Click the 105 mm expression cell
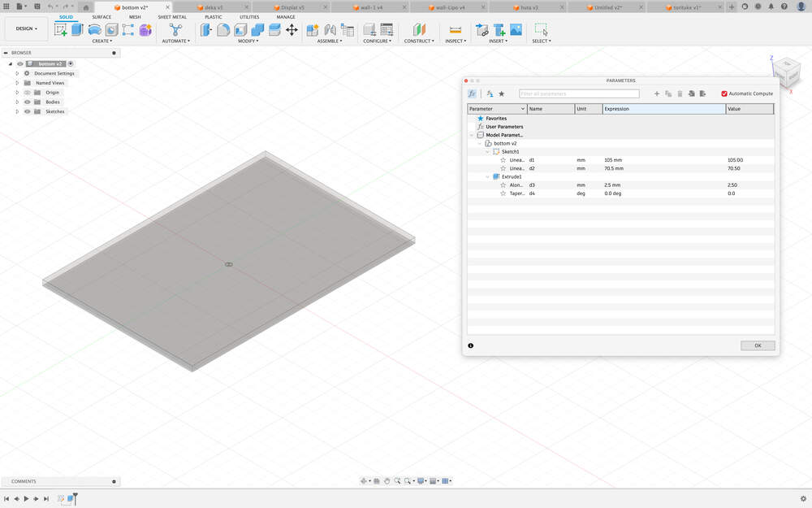This screenshot has height=508, width=812. (664, 160)
